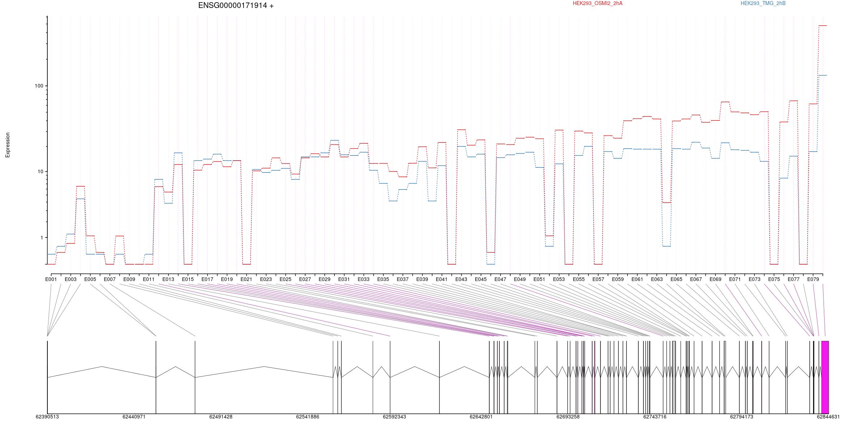Viewport: 868px width, 434px height.
Task: Select exon label E023
Action: point(266,279)
